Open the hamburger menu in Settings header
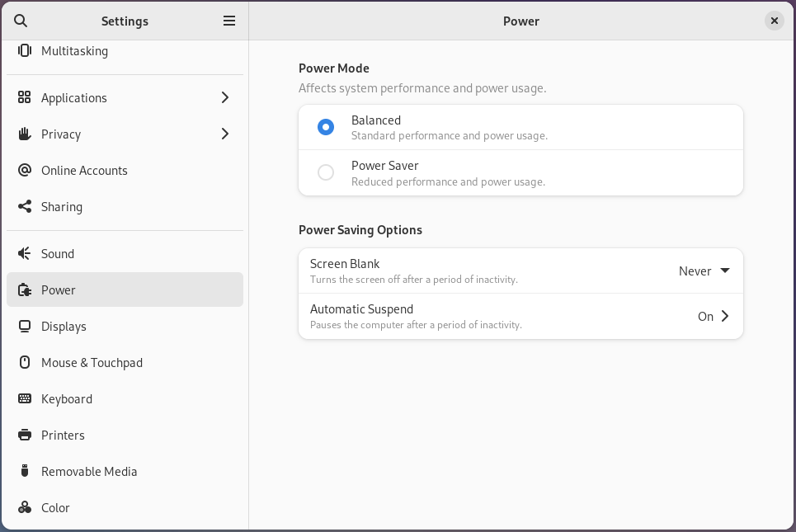The height and width of the screenshot is (532, 796). coord(229,21)
